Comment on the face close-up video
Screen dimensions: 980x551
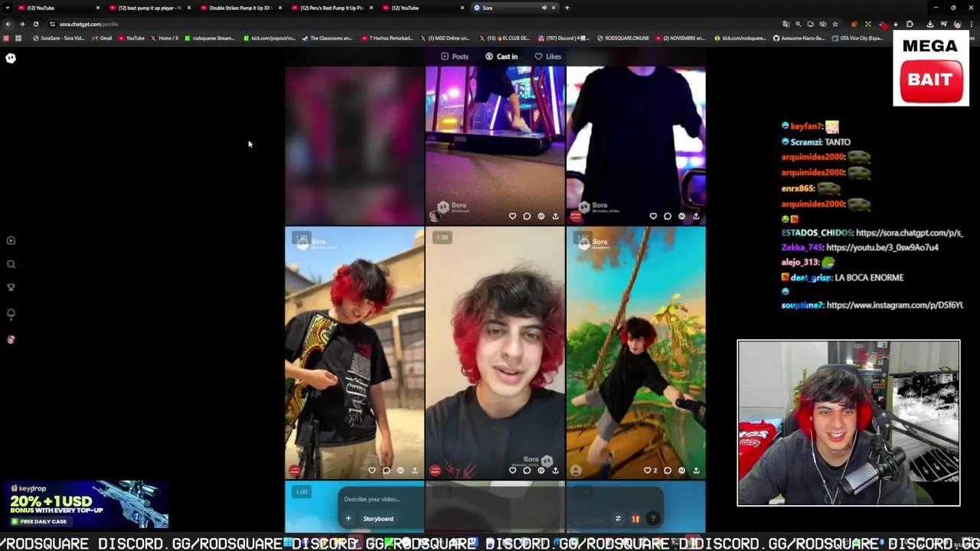click(x=527, y=470)
